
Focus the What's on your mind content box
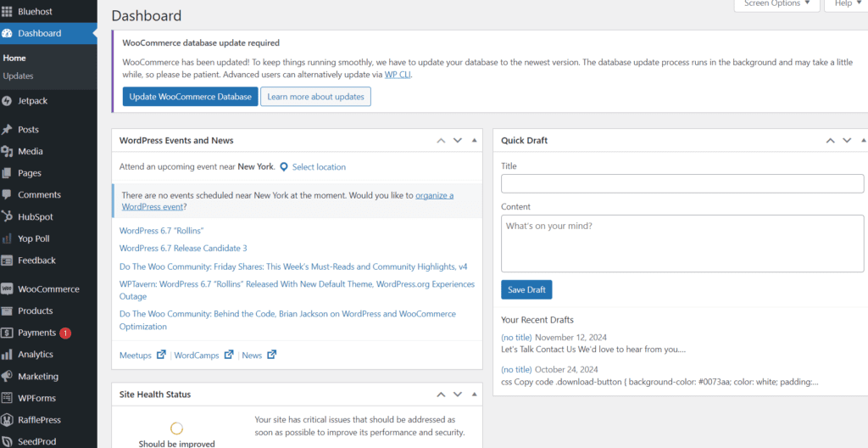682,244
